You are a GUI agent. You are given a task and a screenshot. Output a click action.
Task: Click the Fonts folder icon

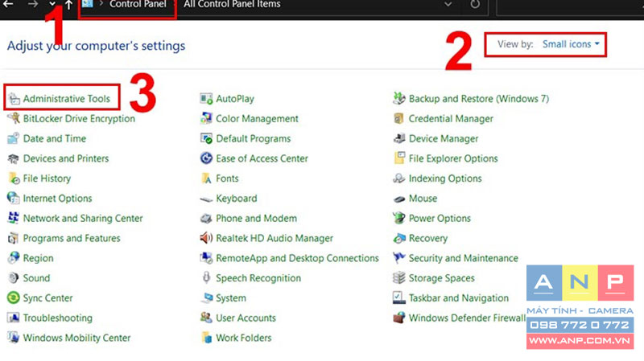point(206,178)
